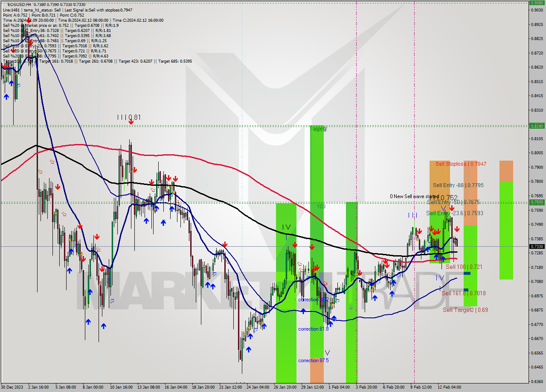The height and width of the screenshot is (392, 546).
Task: Click the 3 Feb 20:00 time label
Action: click(367, 387)
